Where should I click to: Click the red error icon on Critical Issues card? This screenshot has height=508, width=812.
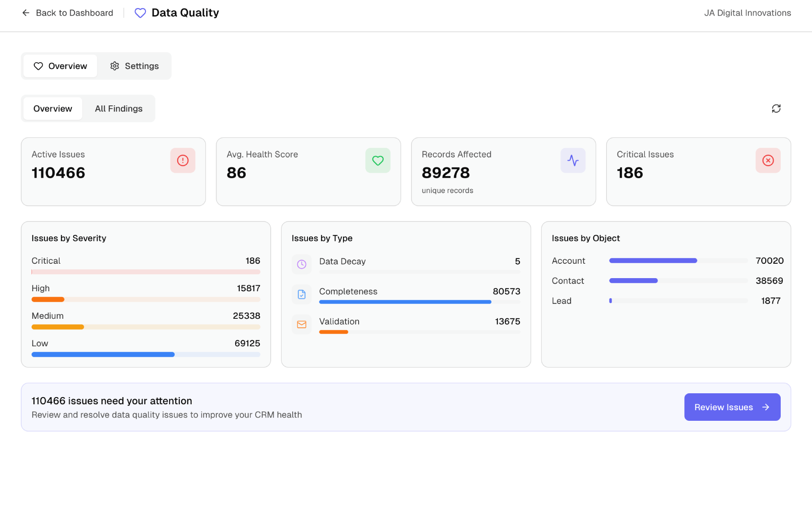pyautogui.click(x=768, y=160)
